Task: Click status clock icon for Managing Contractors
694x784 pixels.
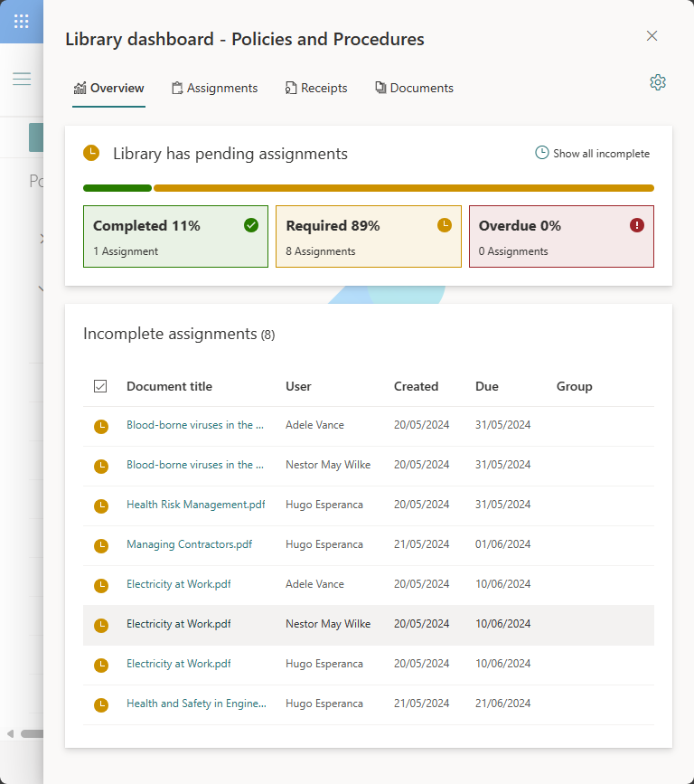Action: (101, 546)
